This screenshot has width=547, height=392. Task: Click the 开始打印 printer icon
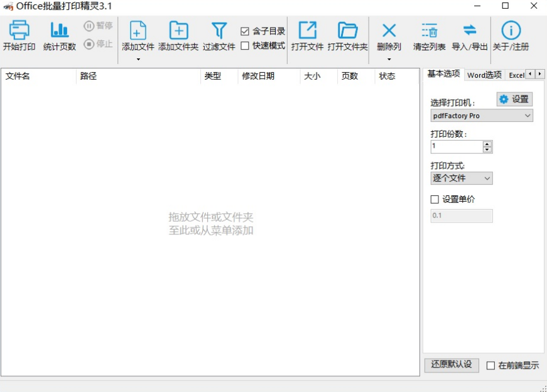tap(19, 30)
